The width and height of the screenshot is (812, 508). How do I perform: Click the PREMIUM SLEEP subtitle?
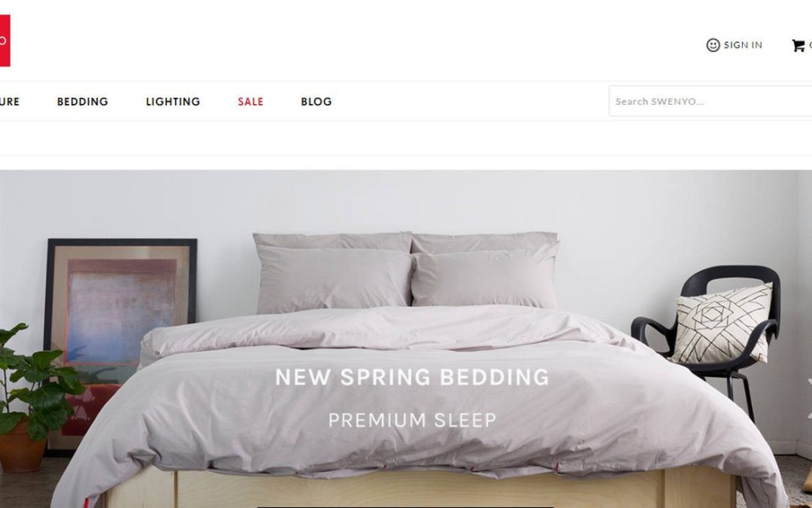(x=412, y=420)
